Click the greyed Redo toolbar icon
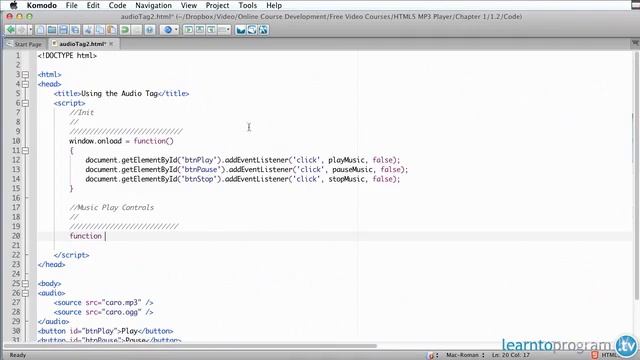The height and width of the screenshot is (360, 640). tap(137, 30)
